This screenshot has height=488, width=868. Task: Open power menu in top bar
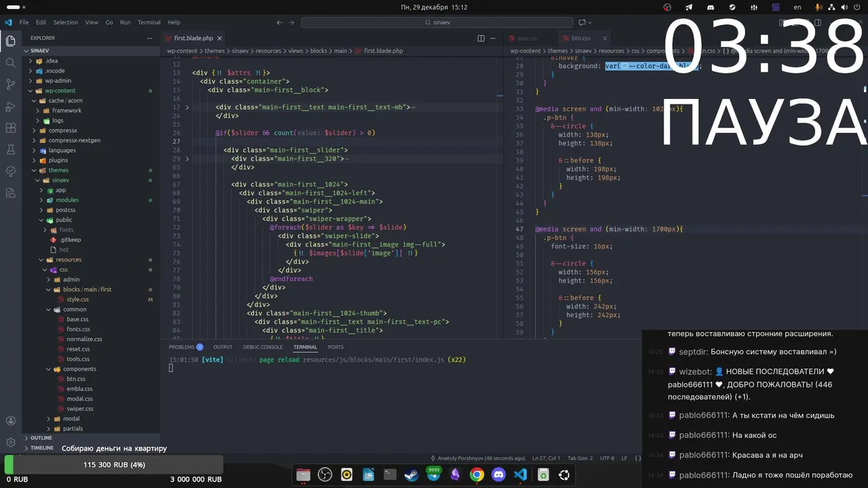point(856,7)
